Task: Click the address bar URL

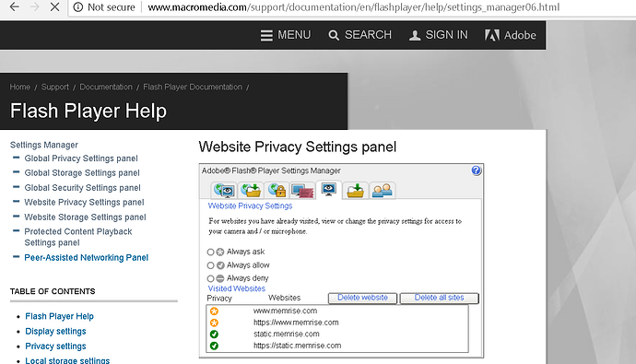Action: (x=353, y=7)
